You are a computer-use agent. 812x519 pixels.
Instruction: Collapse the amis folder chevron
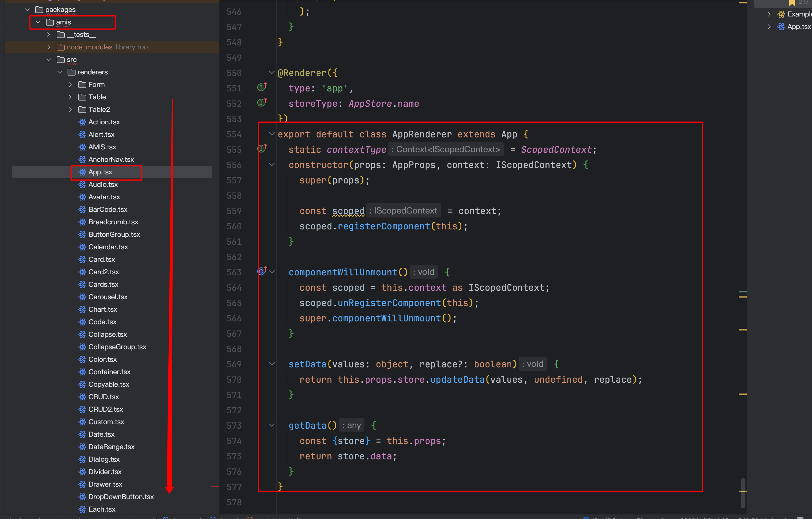38,22
